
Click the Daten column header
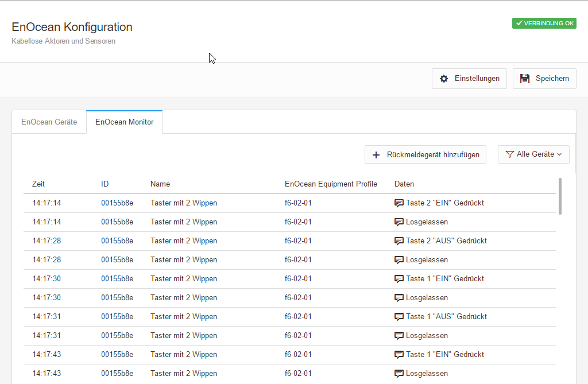pos(404,184)
